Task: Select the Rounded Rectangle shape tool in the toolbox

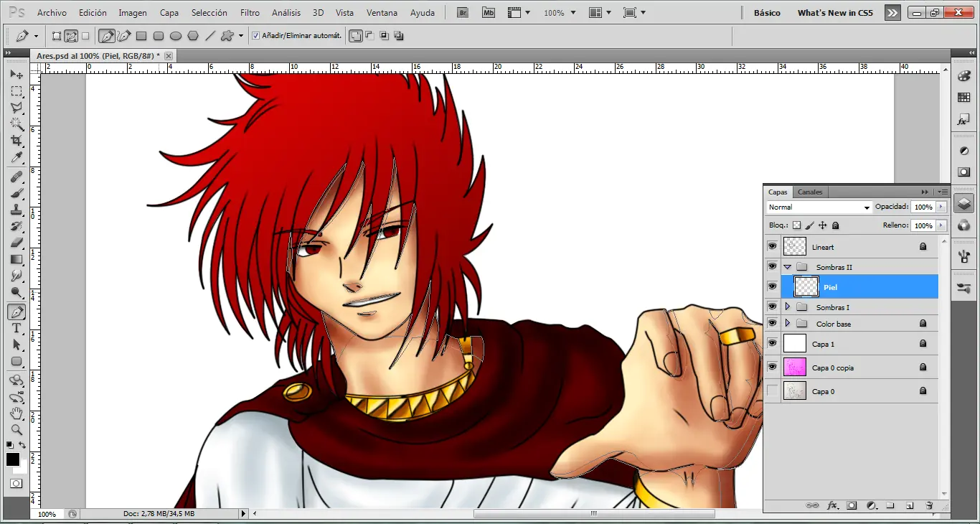Action: (x=16, y=361)
